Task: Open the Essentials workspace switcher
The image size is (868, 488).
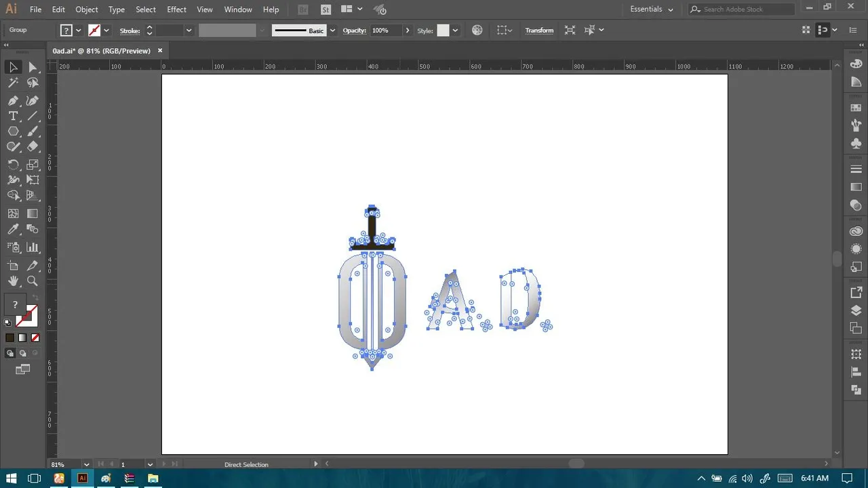Action: pos(652,9)
